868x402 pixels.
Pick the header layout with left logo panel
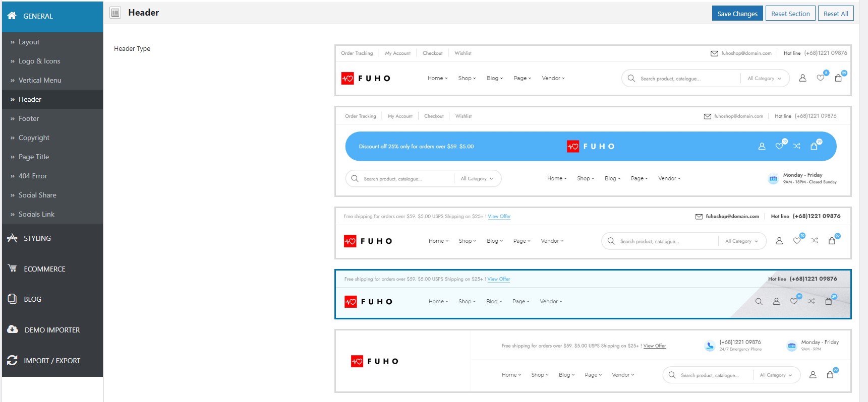point(593,361)
